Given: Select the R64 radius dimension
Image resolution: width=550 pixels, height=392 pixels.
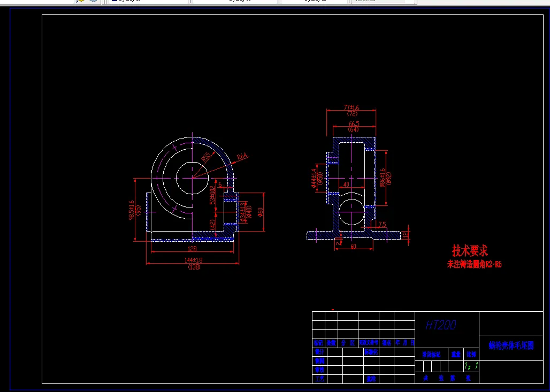Looking at the screenshot, I should click(x=242, y=156).
